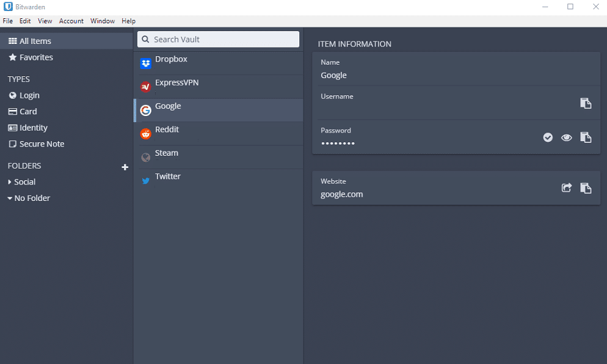Screen dimensions: 607x364
Task: Click the search magnifier icon
Action: pos(145,39)
